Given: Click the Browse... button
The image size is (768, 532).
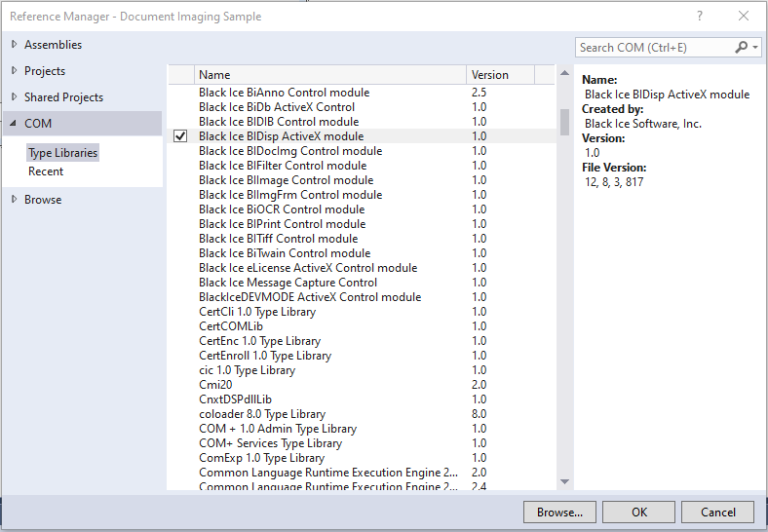Looking at the screenshot, I should pos(559,513).
